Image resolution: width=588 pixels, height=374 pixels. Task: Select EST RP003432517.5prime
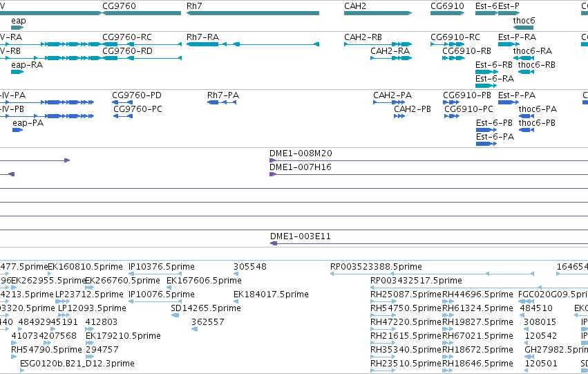(x=480, y=288)
